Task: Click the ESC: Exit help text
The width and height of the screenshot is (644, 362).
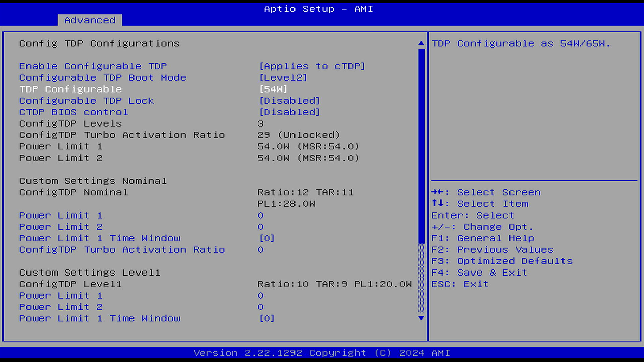Action: pos(460,284)
